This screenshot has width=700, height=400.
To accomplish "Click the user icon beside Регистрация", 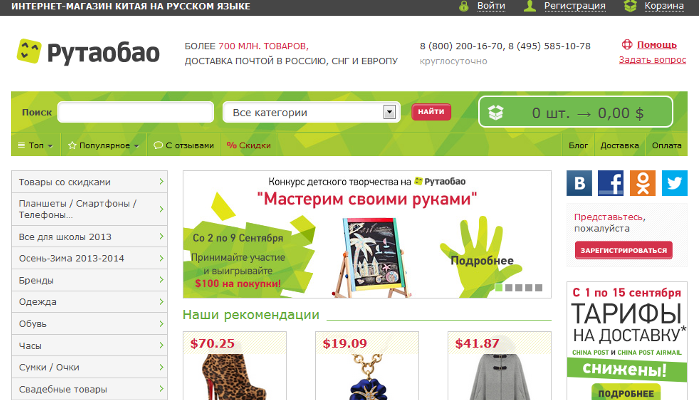I will tap(530, 6).
